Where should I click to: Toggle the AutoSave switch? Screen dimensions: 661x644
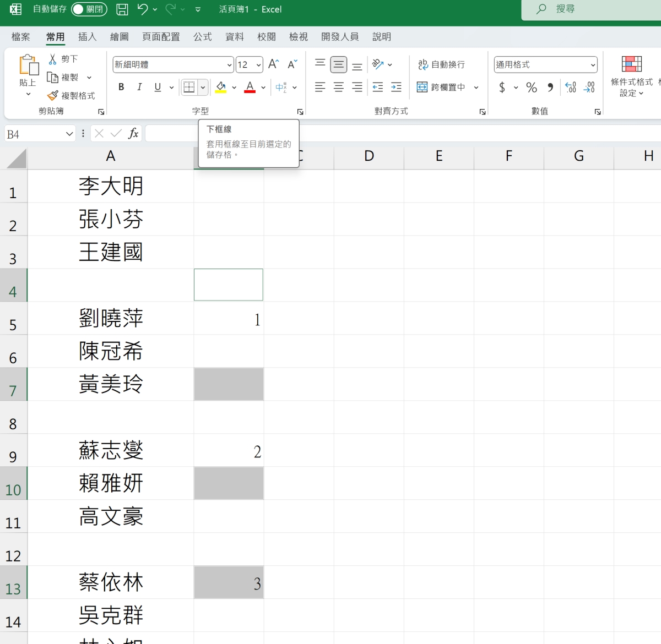coord(89,9)
